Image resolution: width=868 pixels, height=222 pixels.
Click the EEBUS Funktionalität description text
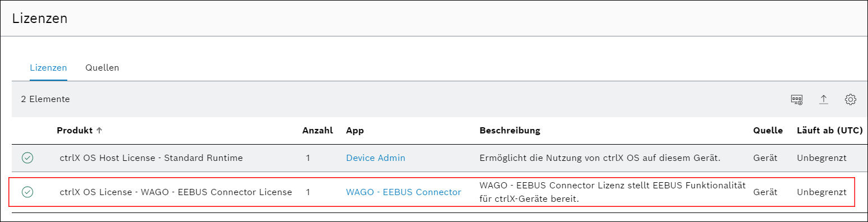[x=612, y=192]
